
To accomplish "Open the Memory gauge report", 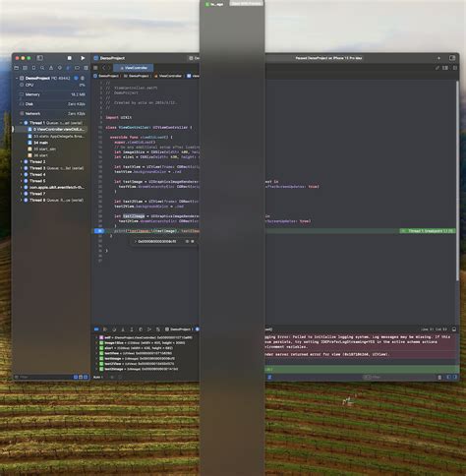I will (52, 94).
